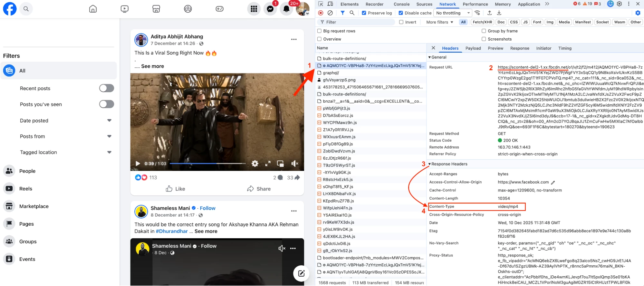
Task: Expand Aditya's video to fullscreen
Action: (x=268, y=163)
